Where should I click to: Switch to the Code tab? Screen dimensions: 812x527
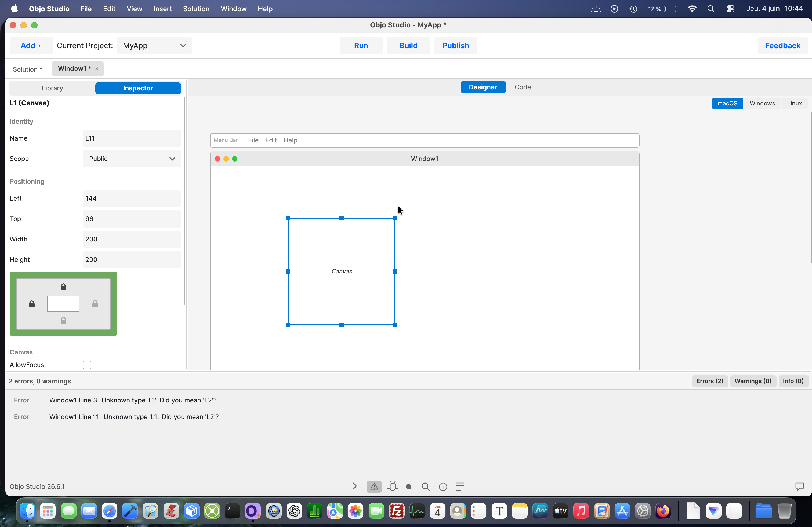click(x=523, y=87)
